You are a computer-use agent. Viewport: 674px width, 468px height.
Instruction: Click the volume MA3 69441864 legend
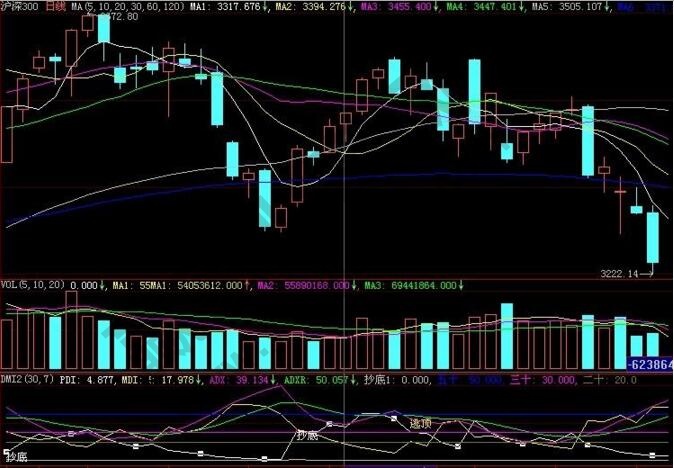pos(410,285)
